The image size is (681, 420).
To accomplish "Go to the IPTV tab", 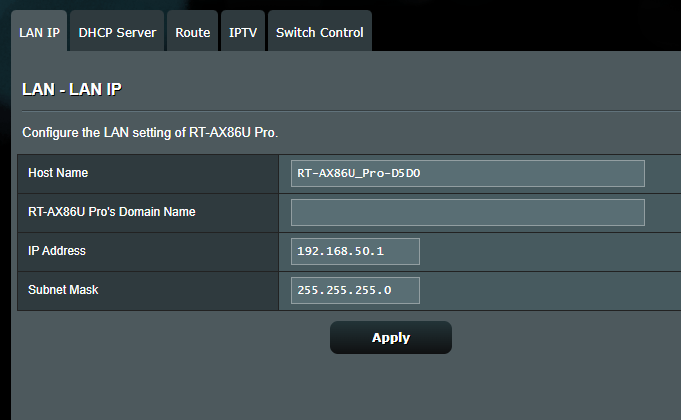I will click(243, 31).
